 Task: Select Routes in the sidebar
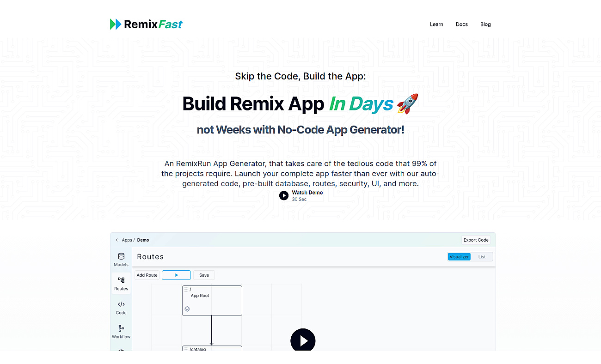click(x=121, y=284)
